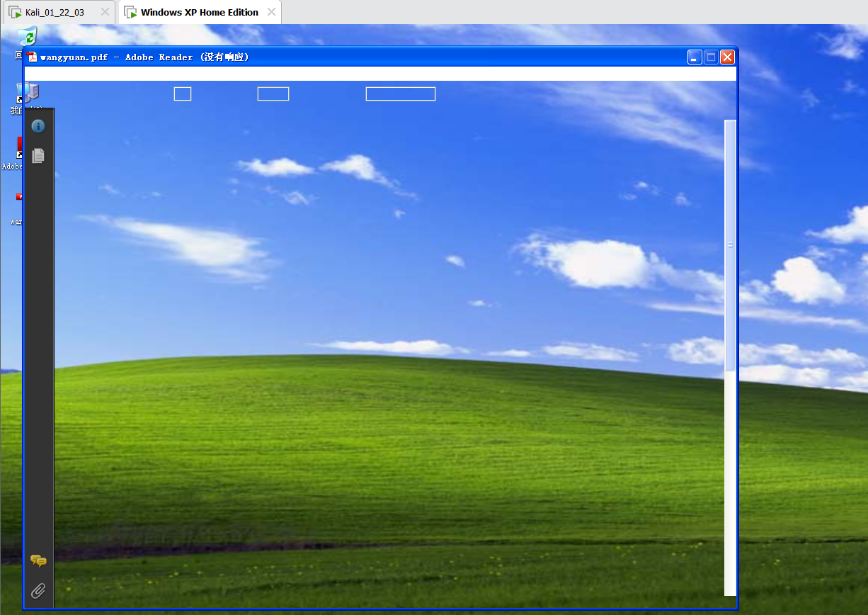Show the page thumbnails panel
This screenshot has width=868, height=615.
[38, 155]
